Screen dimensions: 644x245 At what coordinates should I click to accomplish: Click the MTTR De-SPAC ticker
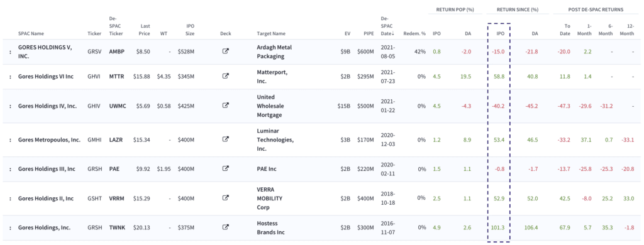click(x=116, y=77)
